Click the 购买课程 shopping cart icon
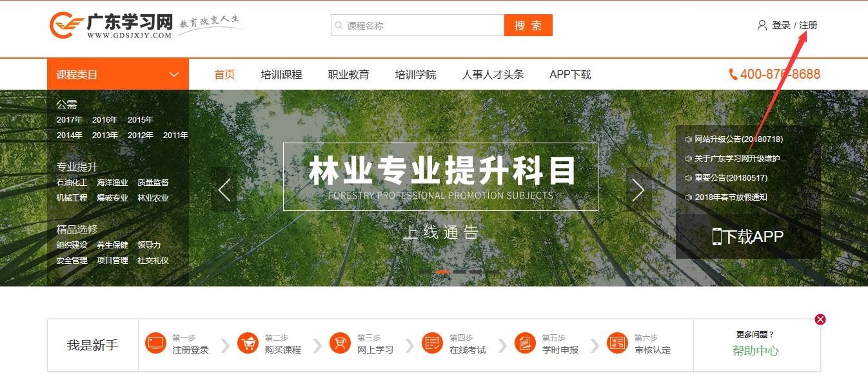This screenshot has height=391, width=868. [x=248, y=343]
